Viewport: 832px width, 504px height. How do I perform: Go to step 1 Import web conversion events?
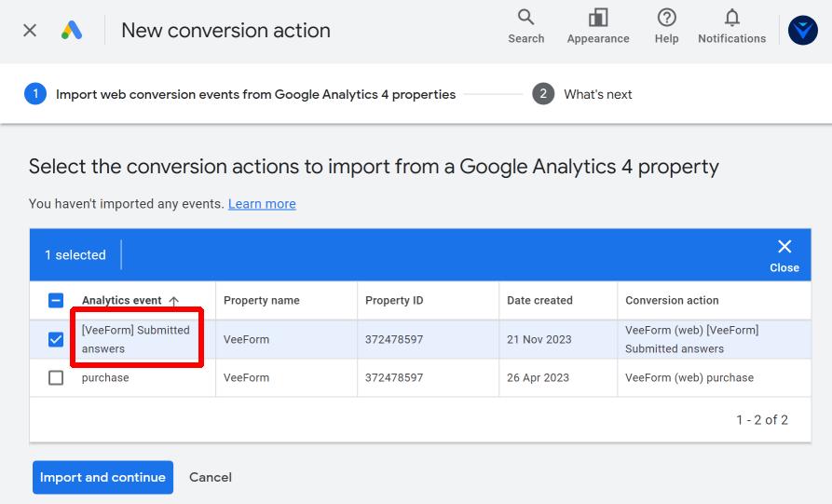pyautogui.click(x=239, y=94)
